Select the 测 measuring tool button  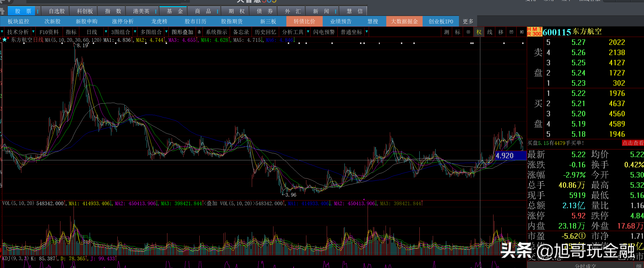[446, 32]
